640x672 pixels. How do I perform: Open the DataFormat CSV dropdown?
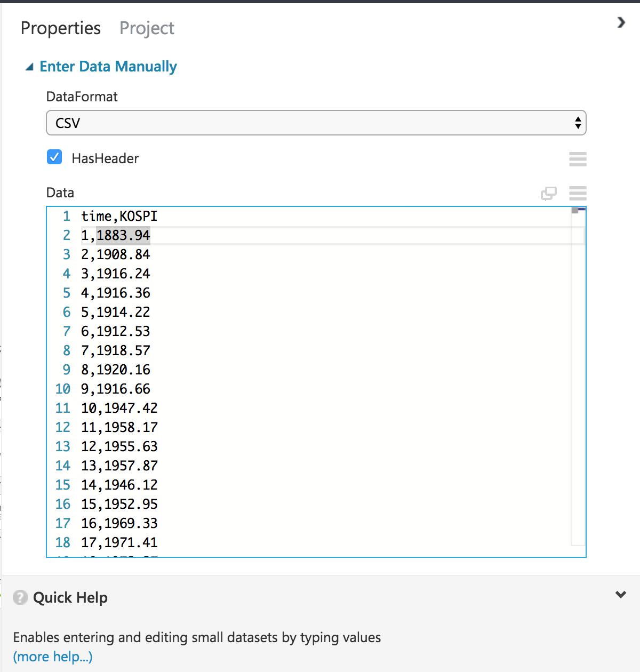click(316, 123)
